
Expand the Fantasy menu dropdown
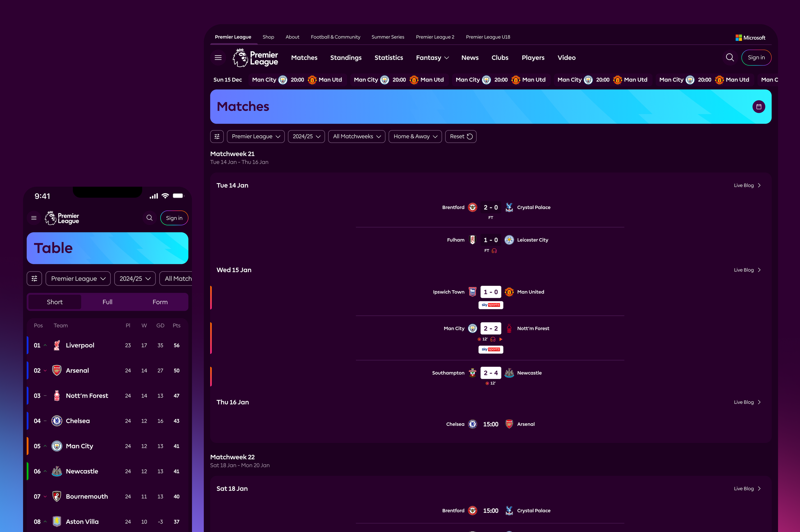coord(432,58)
